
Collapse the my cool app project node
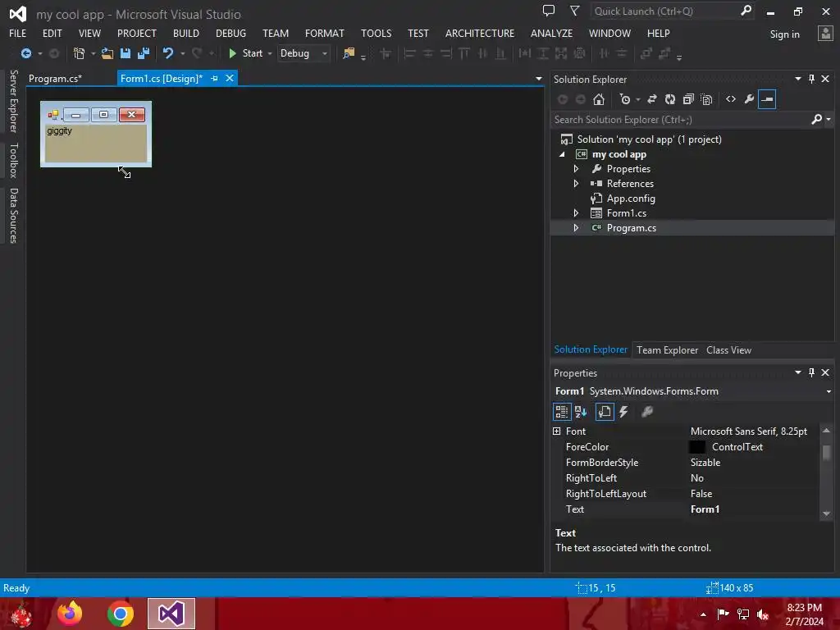562,154
